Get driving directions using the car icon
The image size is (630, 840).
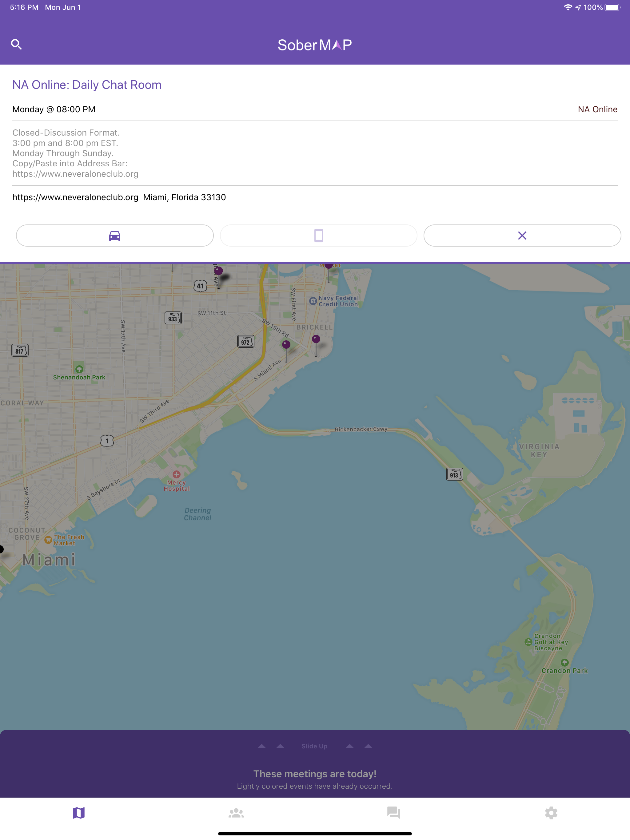[114, 236]
